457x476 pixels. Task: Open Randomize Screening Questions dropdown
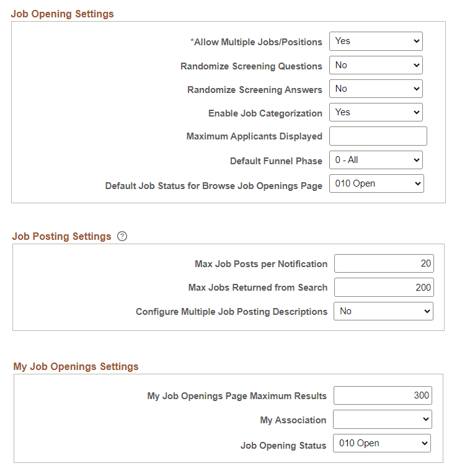(x=376, y=65)
